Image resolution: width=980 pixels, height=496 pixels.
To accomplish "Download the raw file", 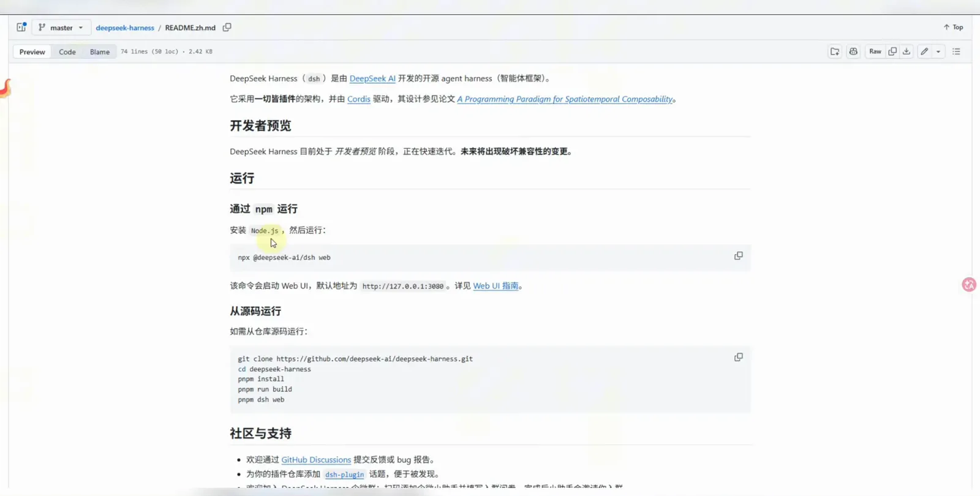I will [907, 51].
